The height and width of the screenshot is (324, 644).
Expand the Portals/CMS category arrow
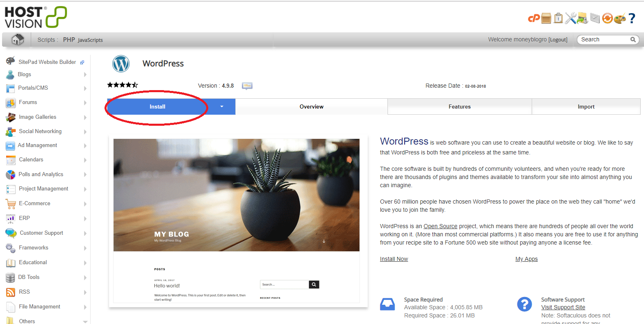pos(85,88)
